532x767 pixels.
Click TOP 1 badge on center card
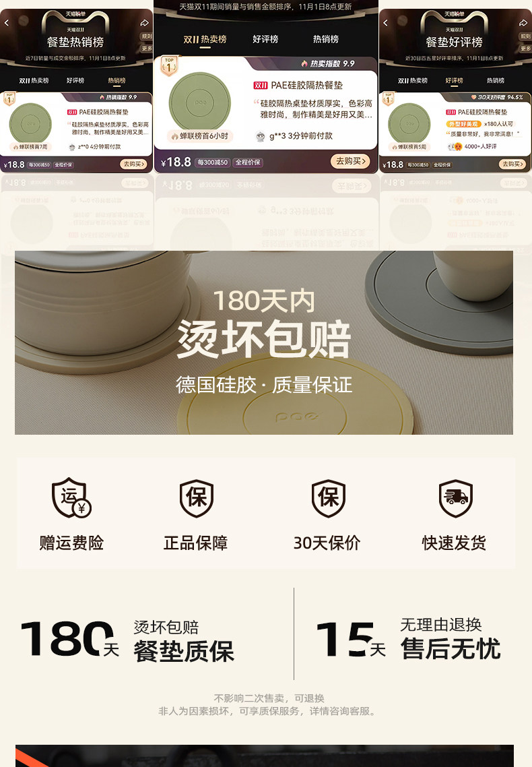click(169, 65)
